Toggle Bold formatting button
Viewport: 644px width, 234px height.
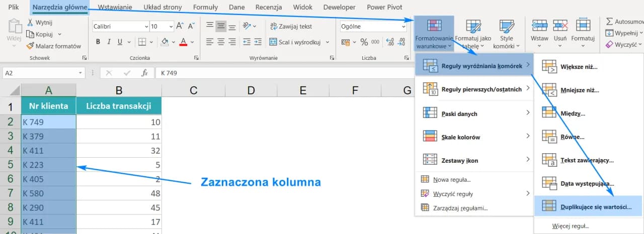coord(97,42)
